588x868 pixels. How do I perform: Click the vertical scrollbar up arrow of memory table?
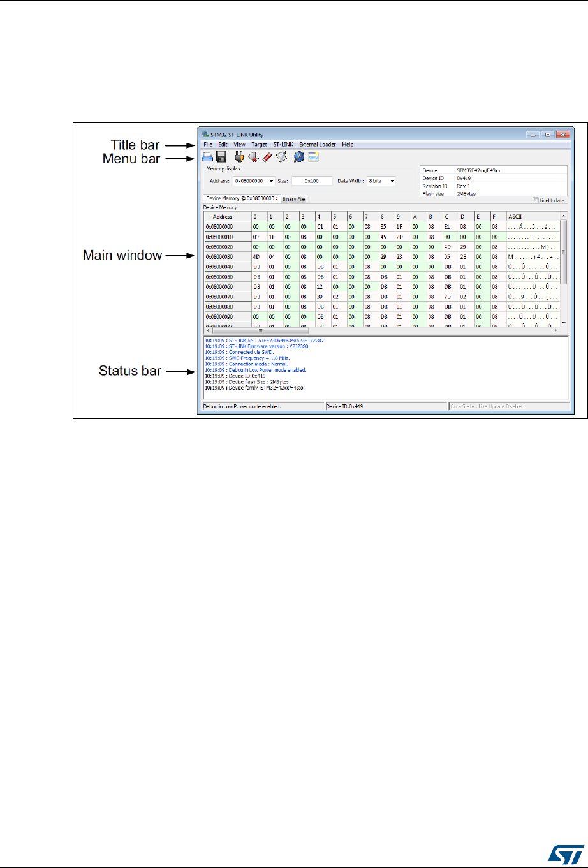pyautogui.click(x=564, y=216)
